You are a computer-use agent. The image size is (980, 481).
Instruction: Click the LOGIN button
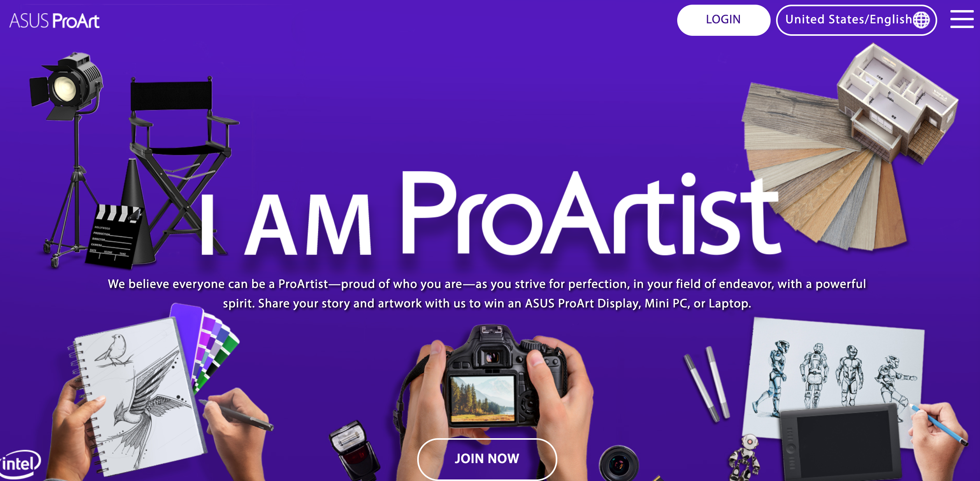[724, 20]
